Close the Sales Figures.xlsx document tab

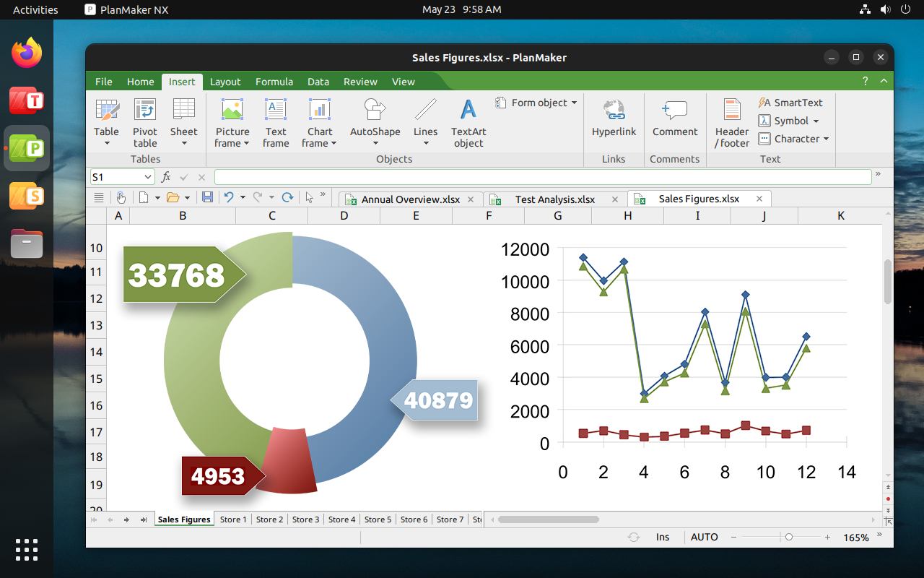(759, 199)
